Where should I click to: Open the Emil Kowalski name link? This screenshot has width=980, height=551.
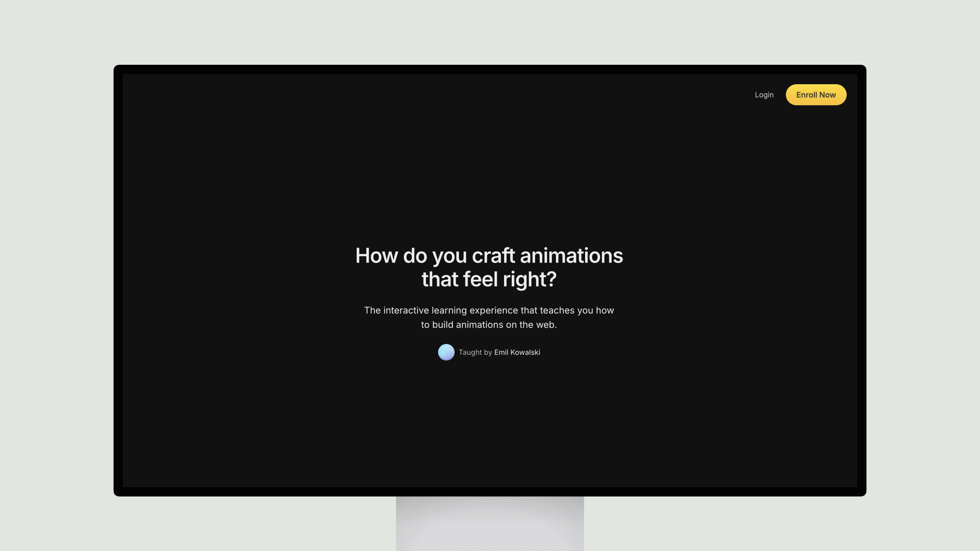(517, 352)
